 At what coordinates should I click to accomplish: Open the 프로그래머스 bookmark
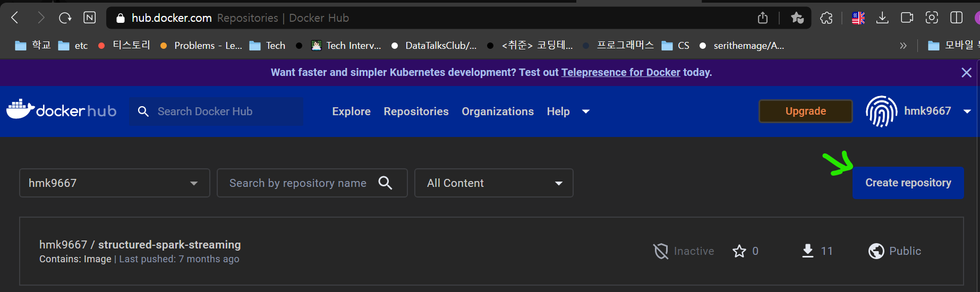coord(619,46)
